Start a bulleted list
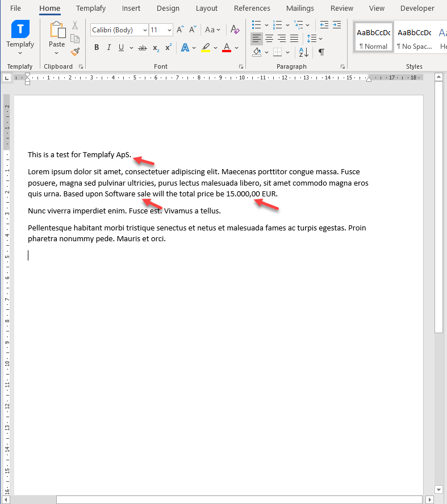Screen dimensions: 447x504 pos(256,25)
